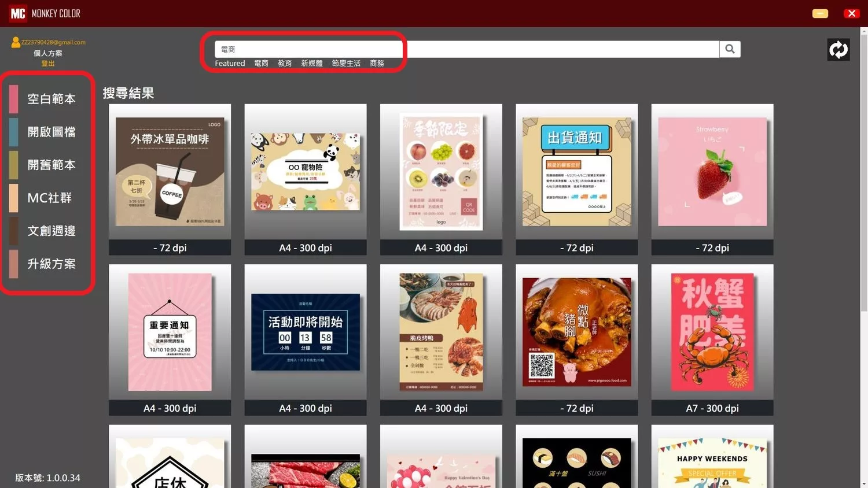Click the account email address
The height and width of the screenshot is (488, 868).
pos(53,42)
